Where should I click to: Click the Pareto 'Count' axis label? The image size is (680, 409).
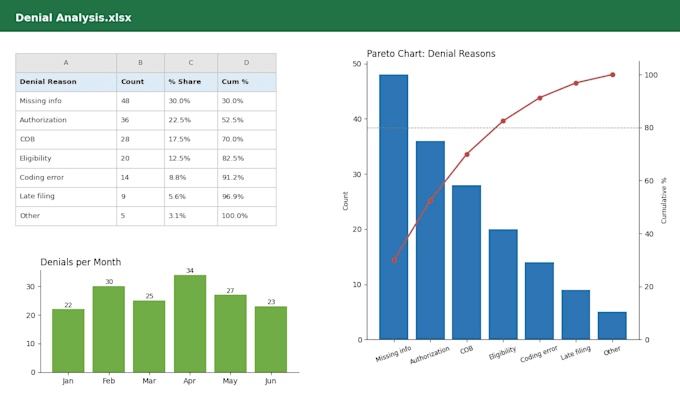346,201
